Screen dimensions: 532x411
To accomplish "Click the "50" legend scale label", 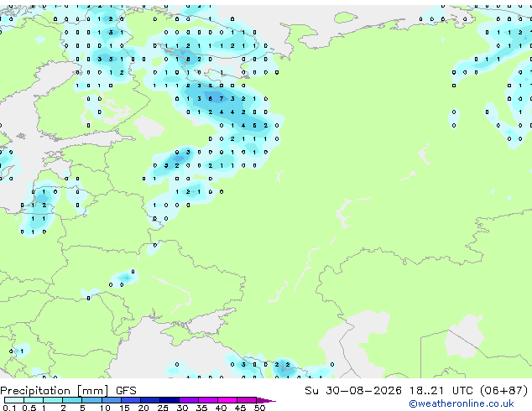I will pos(259,408).
